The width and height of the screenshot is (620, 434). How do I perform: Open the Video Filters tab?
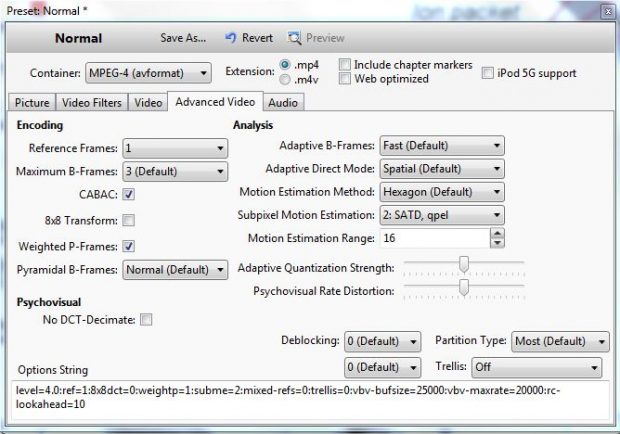click(92, 103)
